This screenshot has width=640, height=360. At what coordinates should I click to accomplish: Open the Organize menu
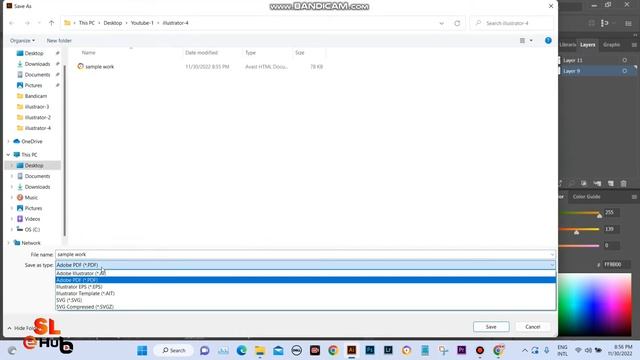(x=22, y=40)
